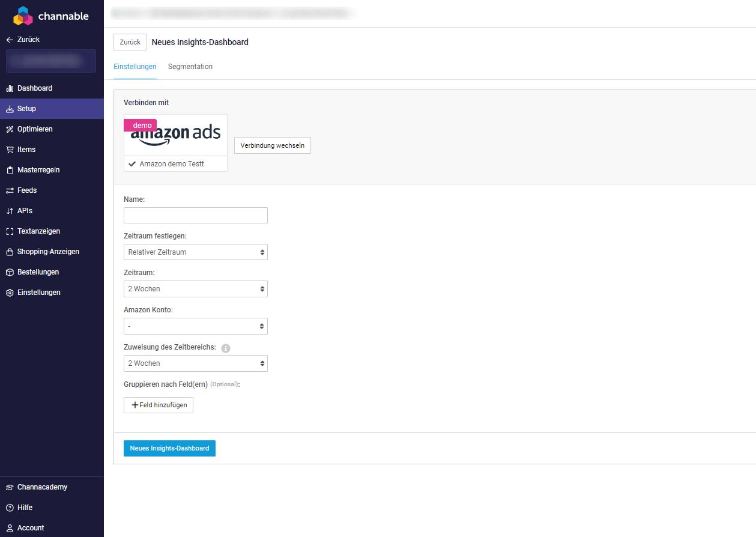Click the Dashboard bar chart icon

(x=10, y=88)
